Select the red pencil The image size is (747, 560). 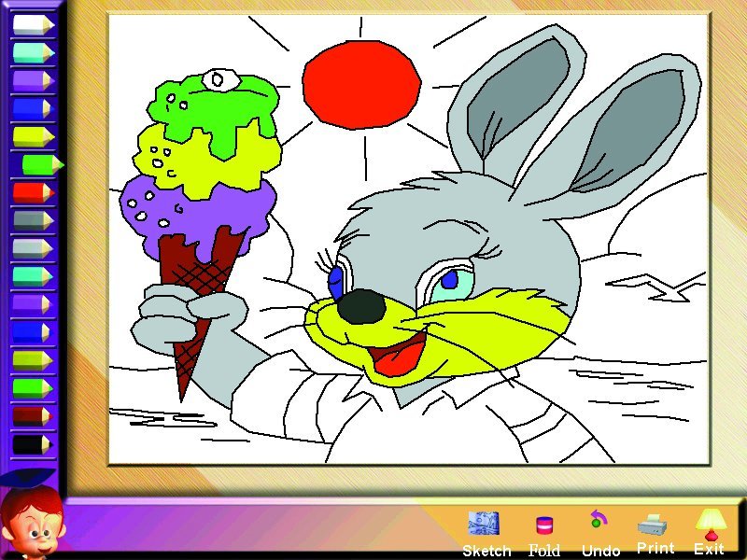point(30,192)
